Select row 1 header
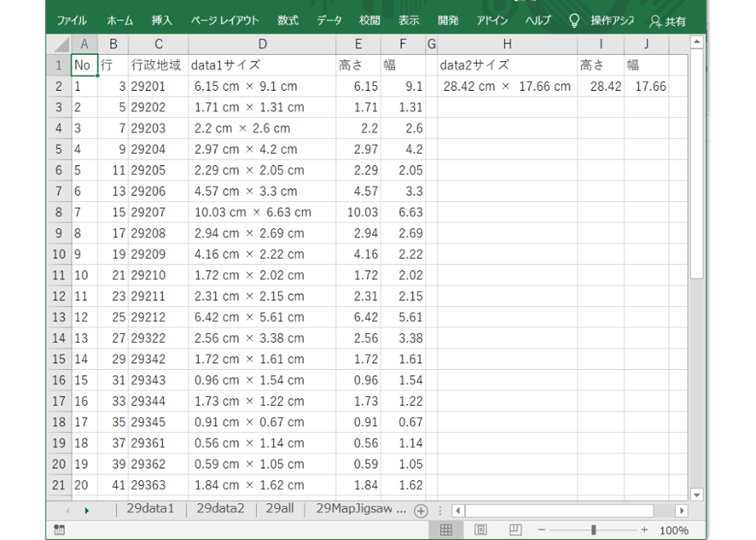This screenshot has width=756, height=540. (58, 65)
